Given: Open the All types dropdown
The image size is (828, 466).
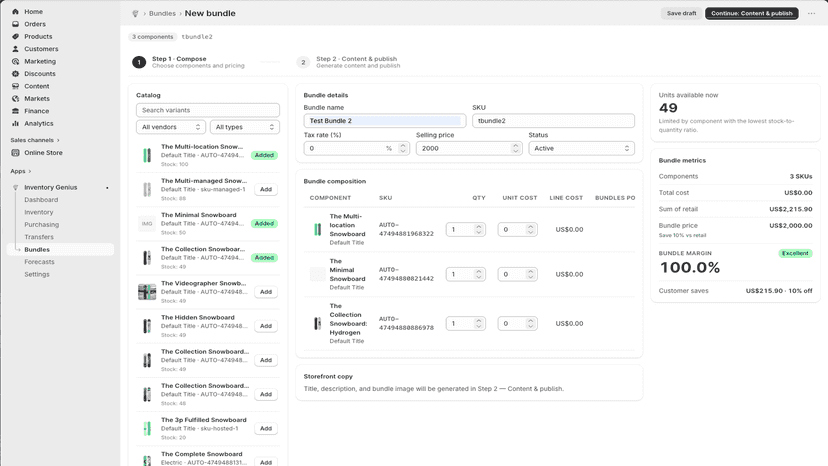Looking at the screenshot, I should pyautogui.click(x=244, y=127).
